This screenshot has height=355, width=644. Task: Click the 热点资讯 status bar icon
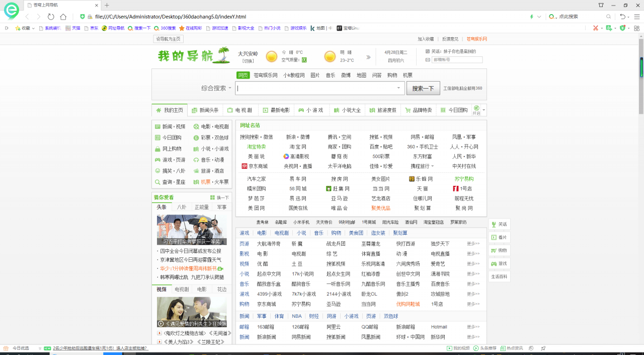click(x=503, y=348)
